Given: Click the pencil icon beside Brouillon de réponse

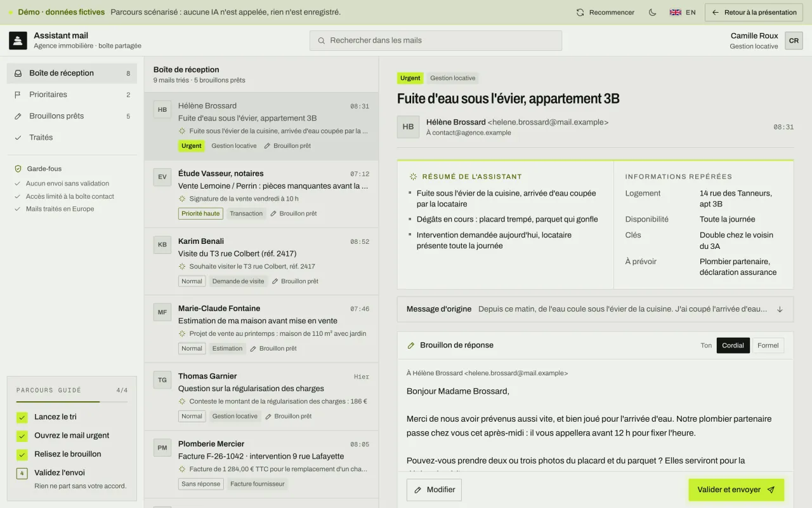Looking at the screenshot, I should click(411, 345).
